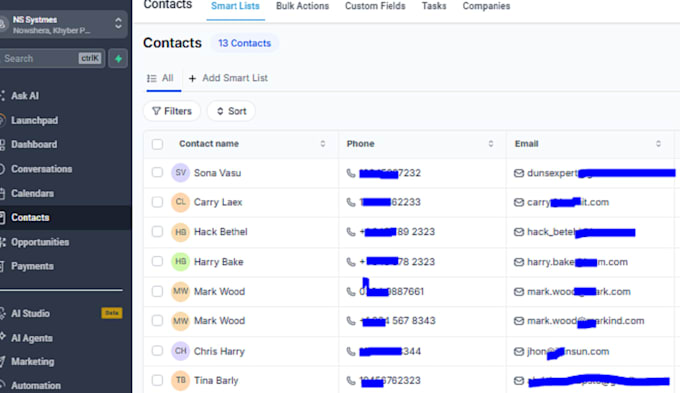This screenshot has height=393, width=680.
Task: Click the phone icon in Carry Laex's row
Action: [x=351, y=202]
